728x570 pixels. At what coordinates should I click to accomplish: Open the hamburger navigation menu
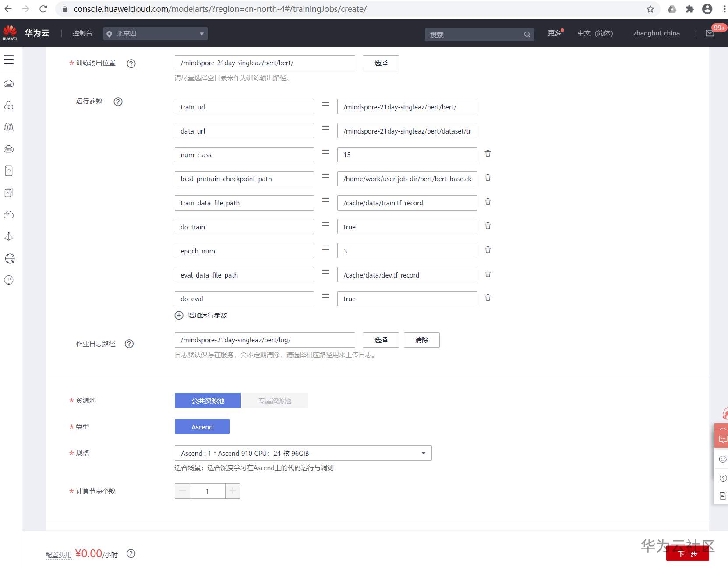(9, 60)
